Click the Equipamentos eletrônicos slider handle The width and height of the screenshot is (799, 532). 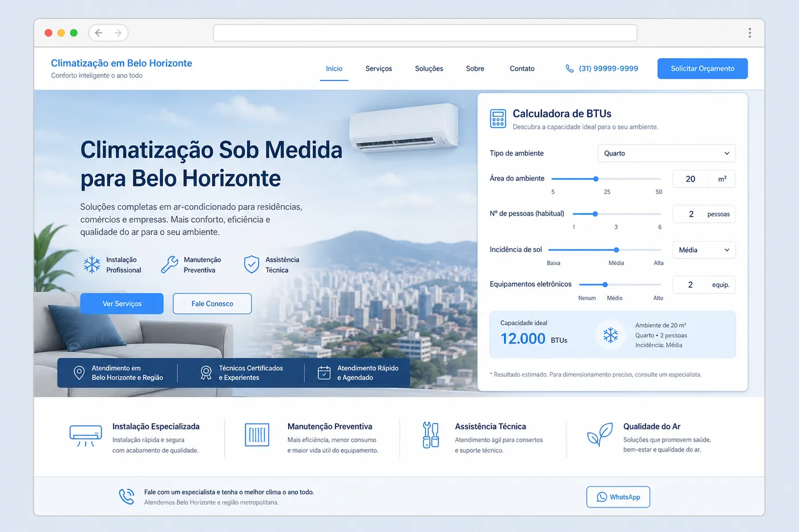[x=605, y=285]
